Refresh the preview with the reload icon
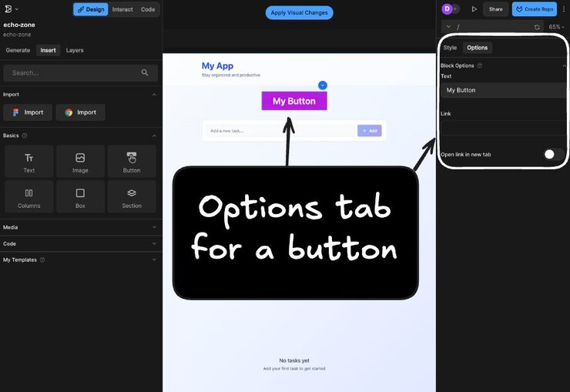Screen dimensions: 570x392 537,27
